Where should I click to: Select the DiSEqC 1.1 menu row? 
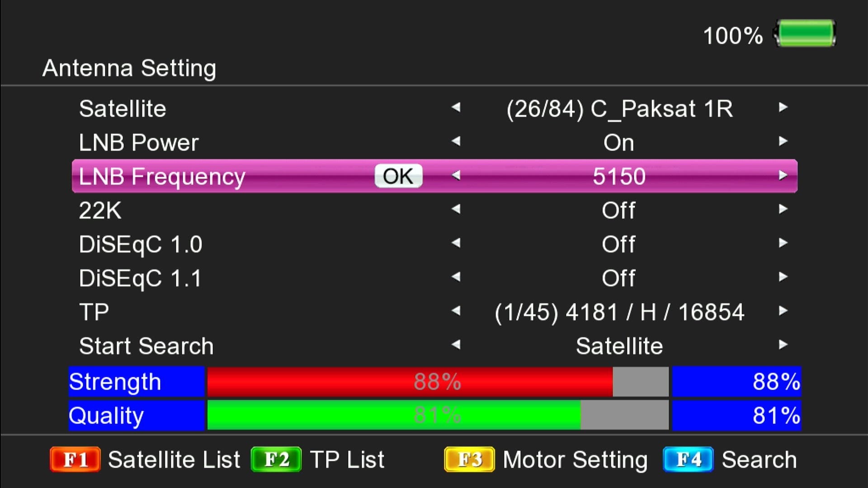point(434,278)
